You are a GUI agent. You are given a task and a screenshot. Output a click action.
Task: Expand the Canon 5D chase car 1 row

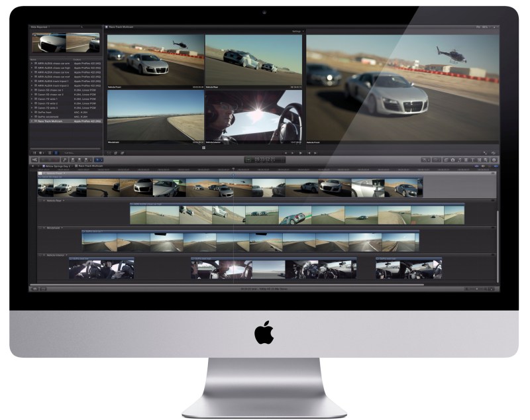tap(32, 89)
